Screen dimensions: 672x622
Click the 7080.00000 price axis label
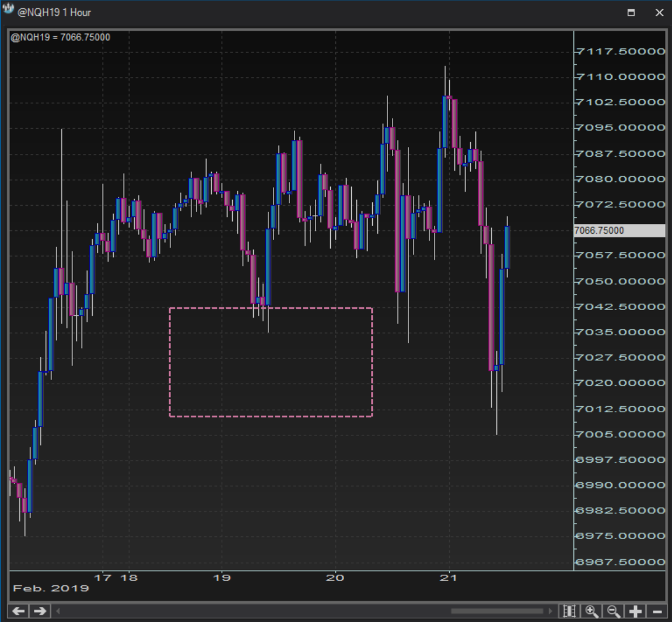pos(621,179)
